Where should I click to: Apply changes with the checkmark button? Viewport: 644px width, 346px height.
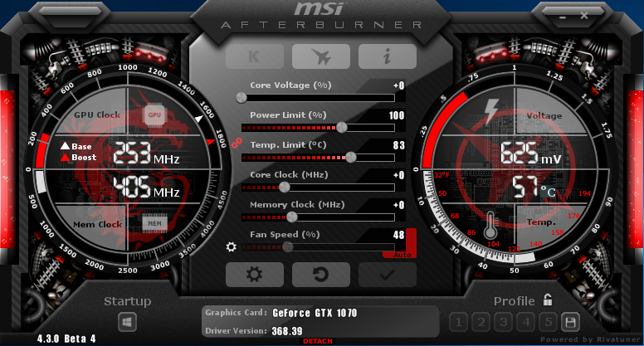[387, 274]
